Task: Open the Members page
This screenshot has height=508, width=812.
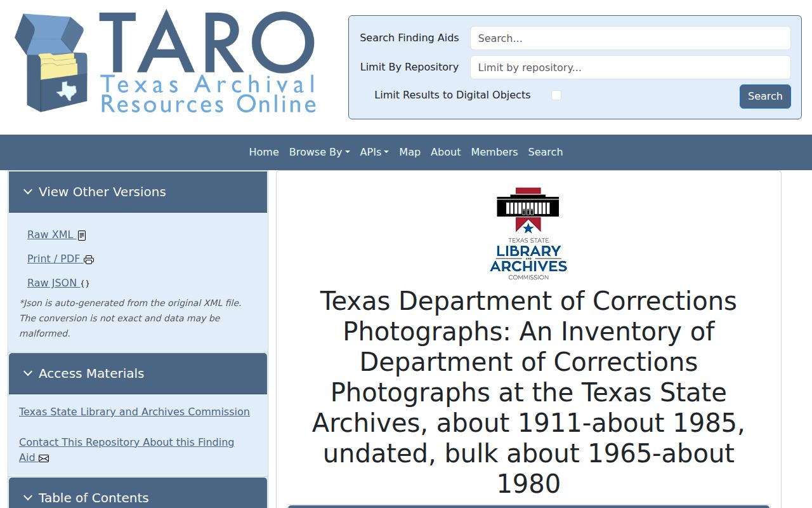Action: (x=494, y=152)
